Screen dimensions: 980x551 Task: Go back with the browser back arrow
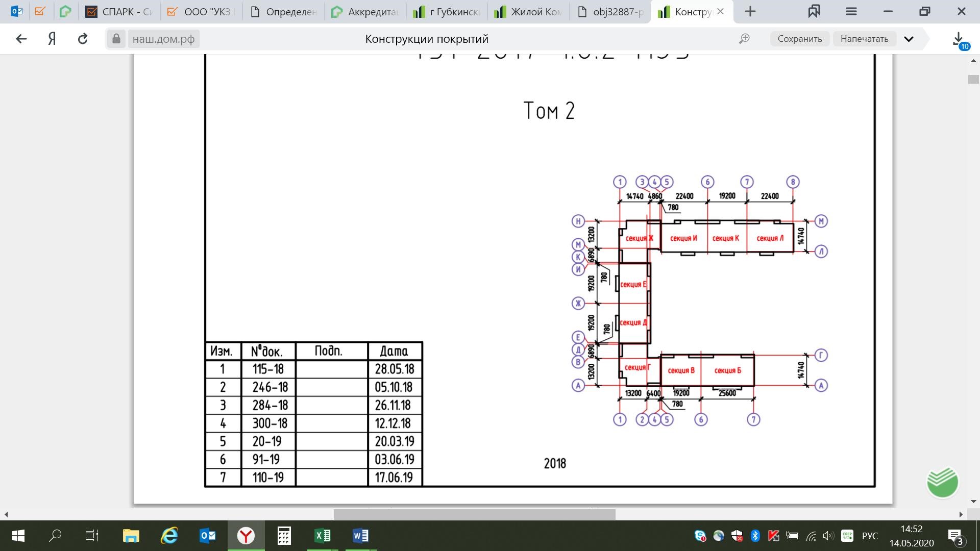pos(21,39)
